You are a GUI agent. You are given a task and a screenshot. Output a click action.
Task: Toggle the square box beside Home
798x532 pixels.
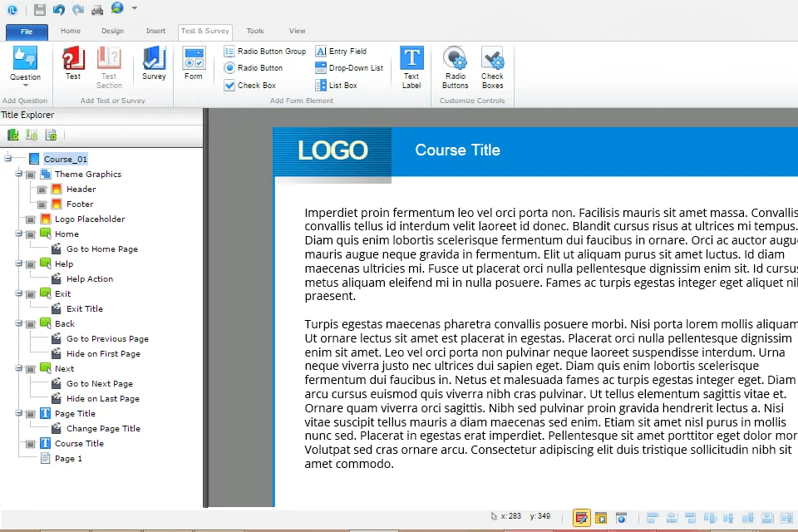[x=31, y=234]
